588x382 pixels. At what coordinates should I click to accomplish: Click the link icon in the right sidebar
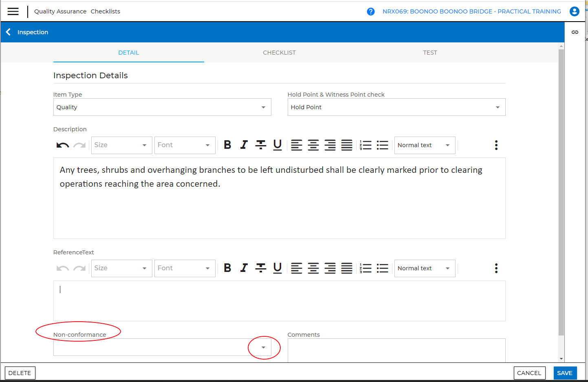tap(575, 32)
